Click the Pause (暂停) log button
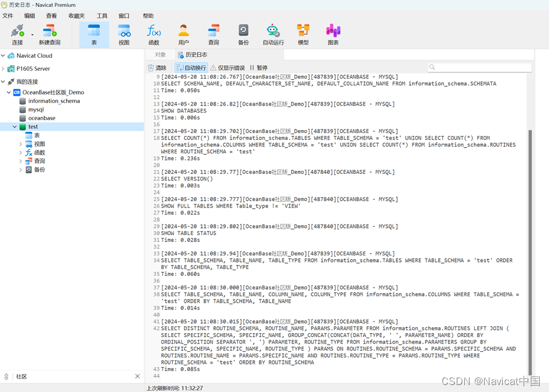549x392 pixels. (x=259, y=68)
